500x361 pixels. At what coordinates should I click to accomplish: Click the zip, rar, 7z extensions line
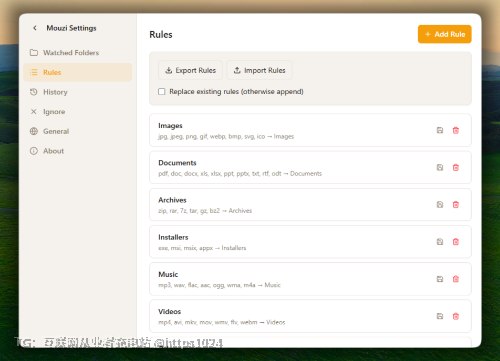point(205,211)
